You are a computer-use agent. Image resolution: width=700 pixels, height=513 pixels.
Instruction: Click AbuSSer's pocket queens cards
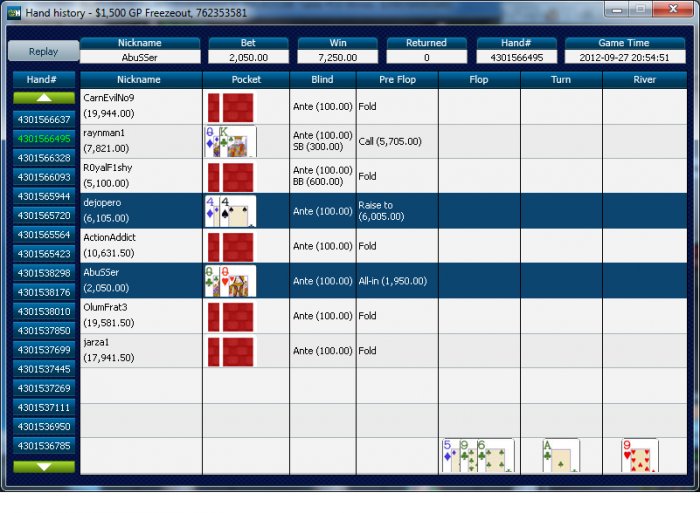tap(230, 281)
